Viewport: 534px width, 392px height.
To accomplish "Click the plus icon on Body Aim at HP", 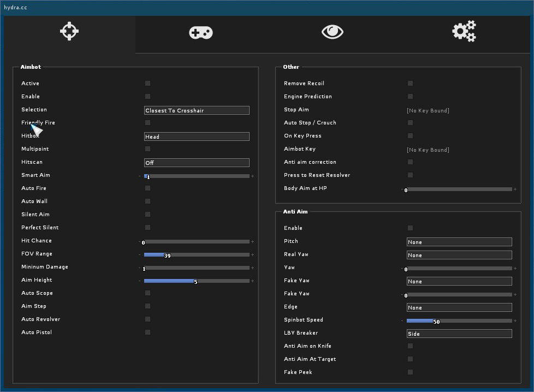I will (x=515, y=189).
